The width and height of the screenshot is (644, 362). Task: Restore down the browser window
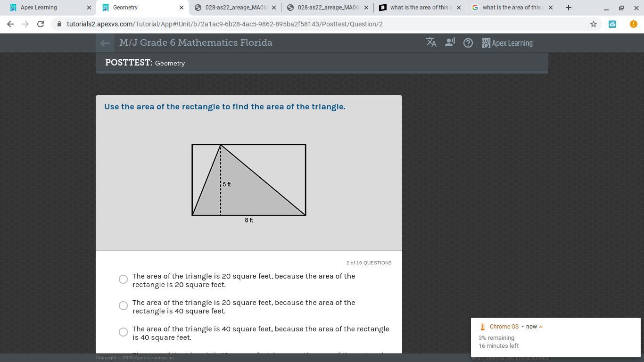click(621, 8)
